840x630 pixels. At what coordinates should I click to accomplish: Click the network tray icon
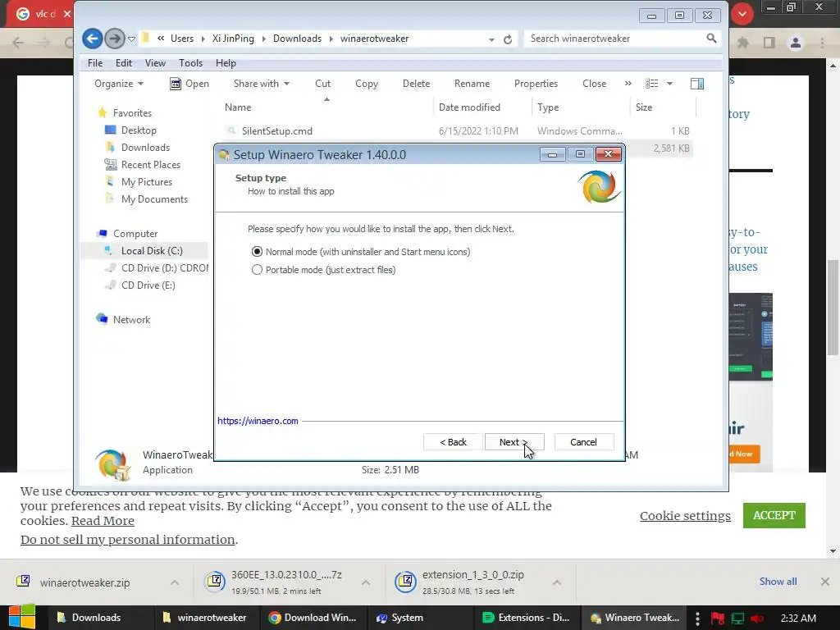737,619
